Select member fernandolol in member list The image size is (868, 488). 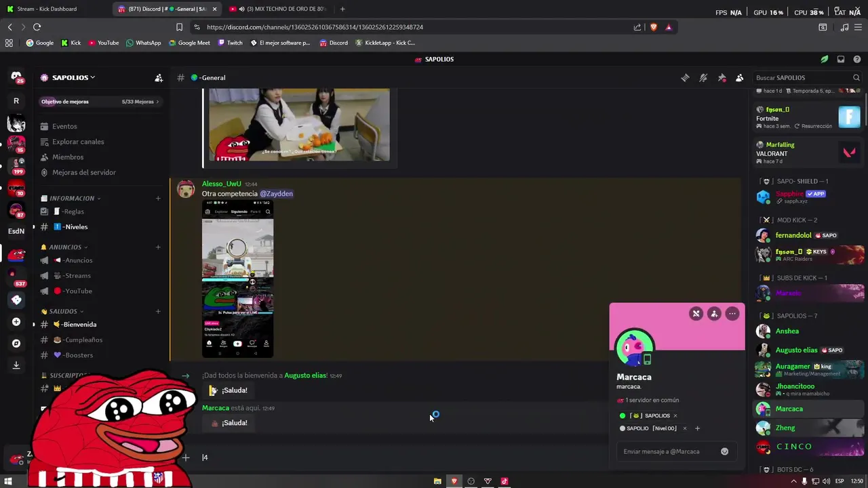809,235
